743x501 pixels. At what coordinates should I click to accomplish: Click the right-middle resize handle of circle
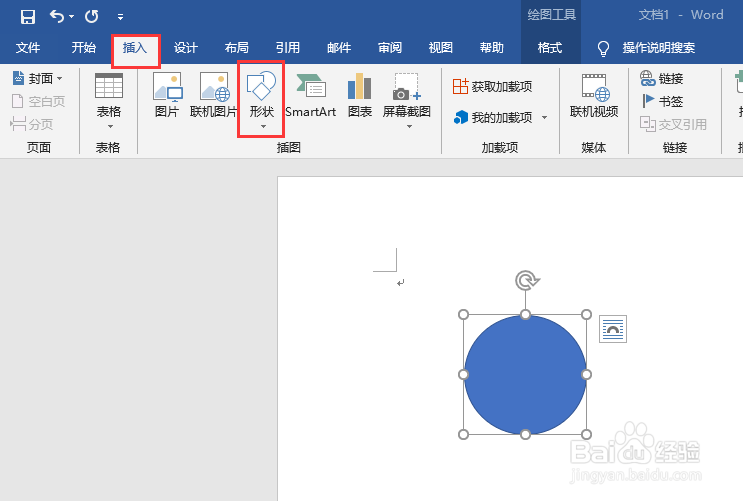(586, 374)
